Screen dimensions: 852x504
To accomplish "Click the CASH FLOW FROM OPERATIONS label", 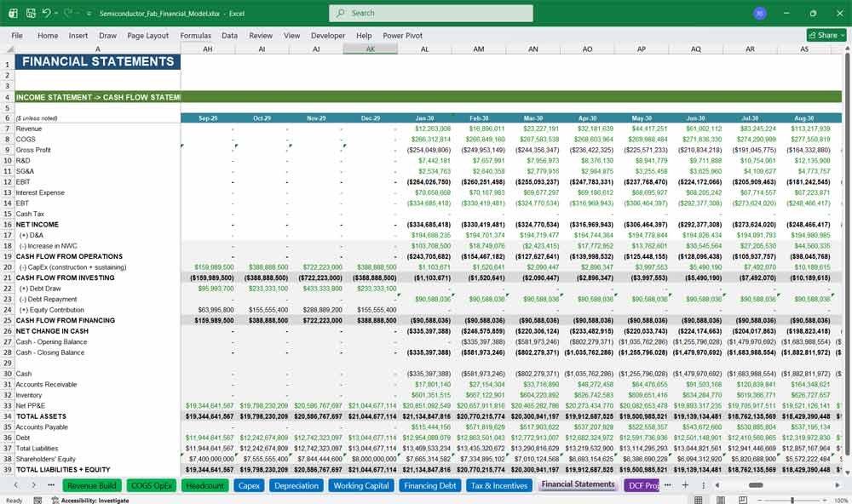I will (x=69, y=256).
